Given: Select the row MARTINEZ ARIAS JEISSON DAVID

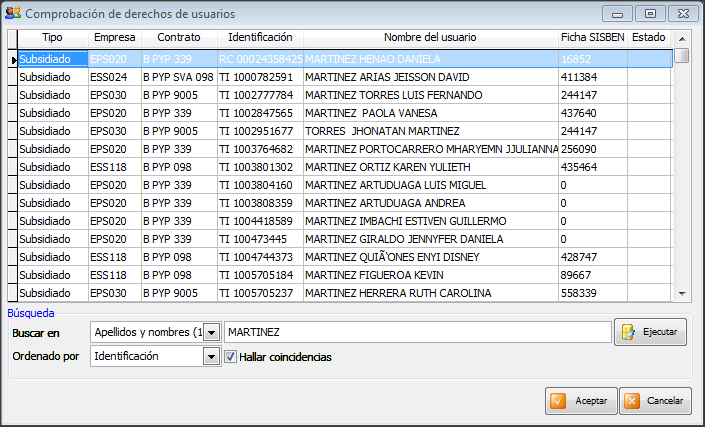Looking at the screenshot, I should [344, 77].
